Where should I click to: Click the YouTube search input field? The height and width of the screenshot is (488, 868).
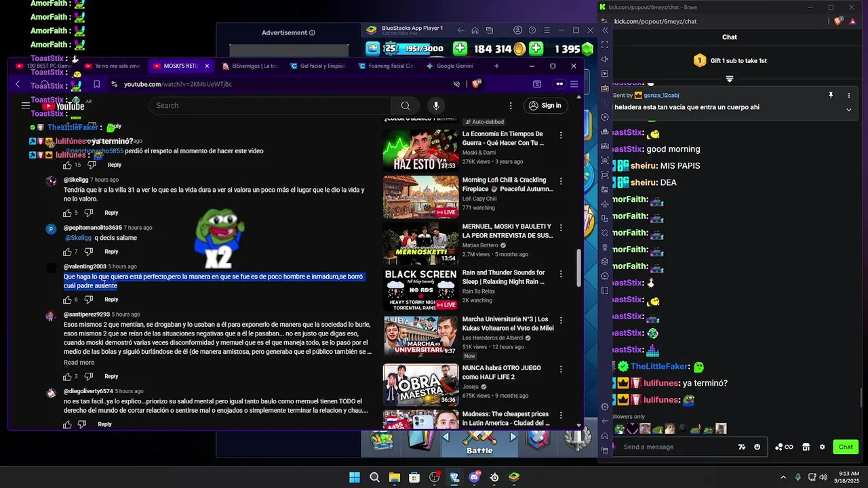pyautogui.click(x=270, y=105)
